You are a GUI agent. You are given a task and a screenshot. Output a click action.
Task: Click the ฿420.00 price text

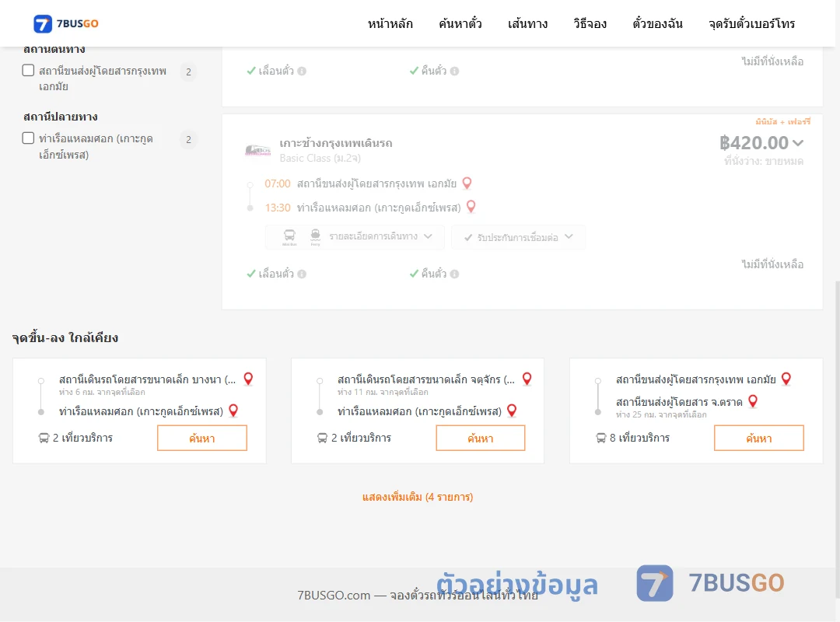coord(754,143)
